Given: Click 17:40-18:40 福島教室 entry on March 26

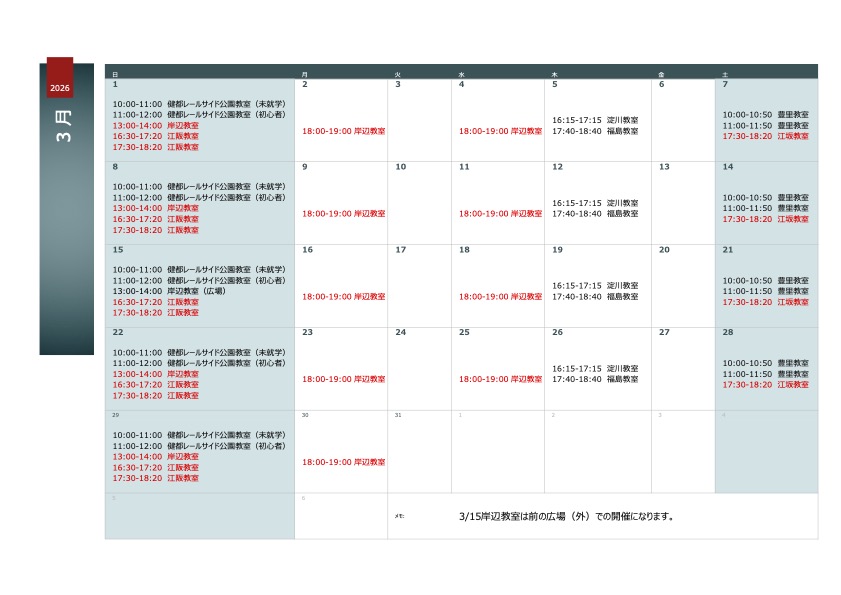Looking at the screenshot, I should click(x=595, y=379).
